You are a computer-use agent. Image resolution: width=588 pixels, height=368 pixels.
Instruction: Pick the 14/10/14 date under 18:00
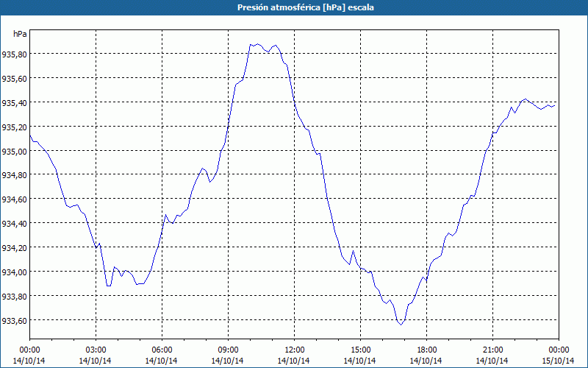[x=426, y=361]
